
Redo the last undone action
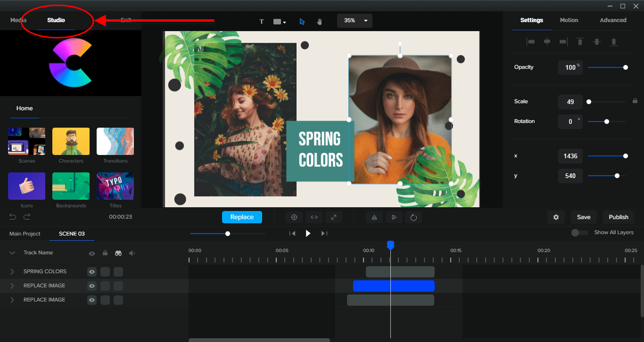tap(27, 217)
